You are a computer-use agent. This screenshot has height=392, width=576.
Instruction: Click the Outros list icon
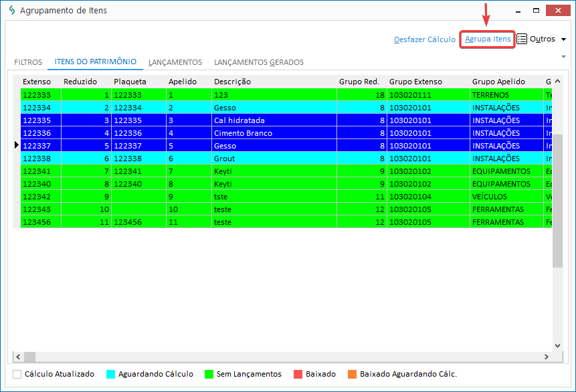(522, 39)
